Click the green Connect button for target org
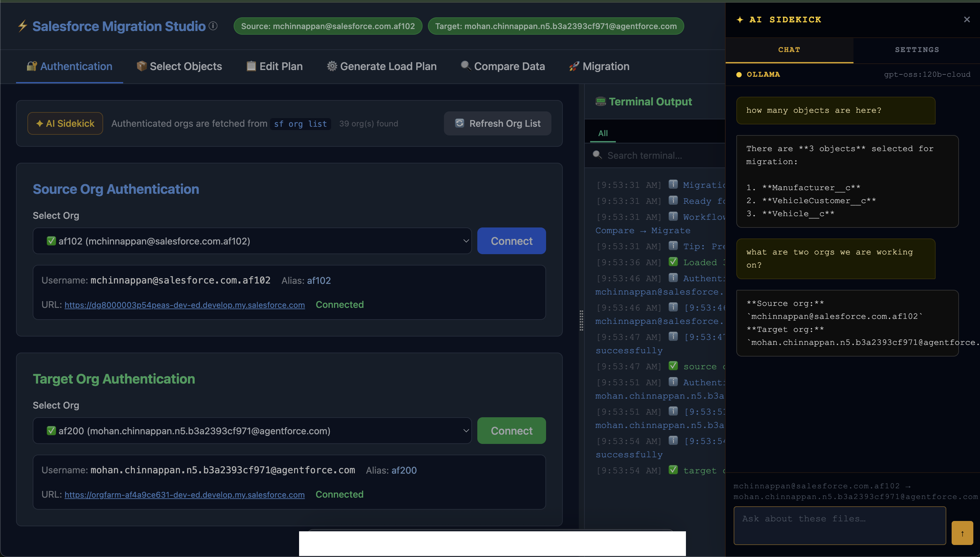 point(511,431)
